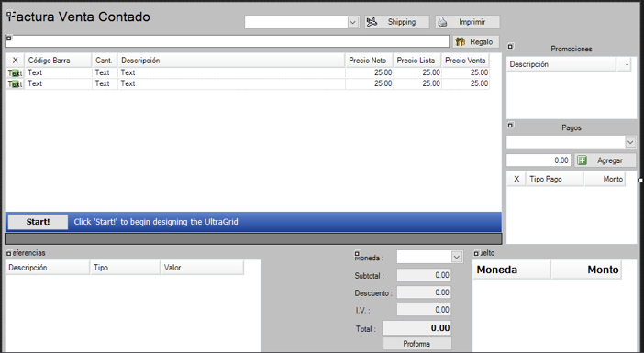Click the smart tag glyph on title label
The height and width of the screenshot is (353, 644).
[9, 15]
